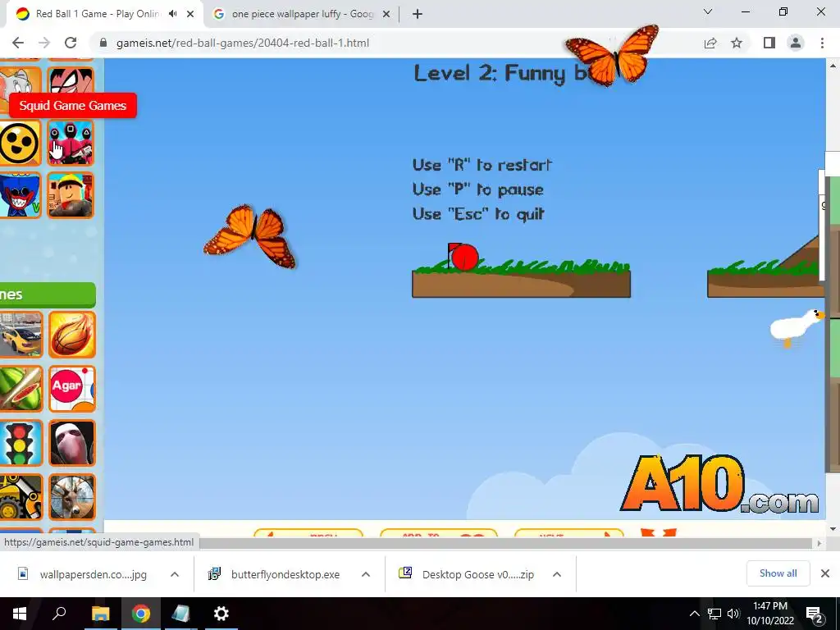Open the Fruit Ninja watermelon game icon
This screenshot has height=630, width=840.
point(21,389)
